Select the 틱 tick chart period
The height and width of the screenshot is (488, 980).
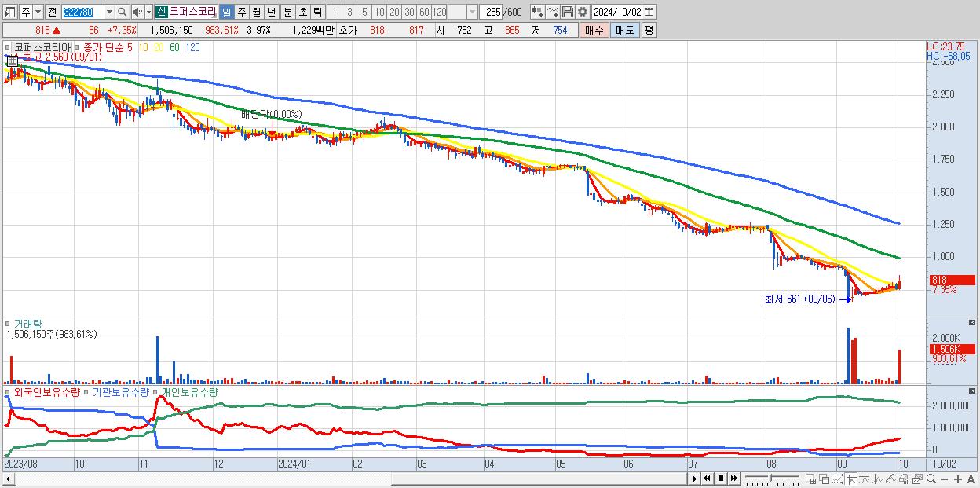(317, 12)
